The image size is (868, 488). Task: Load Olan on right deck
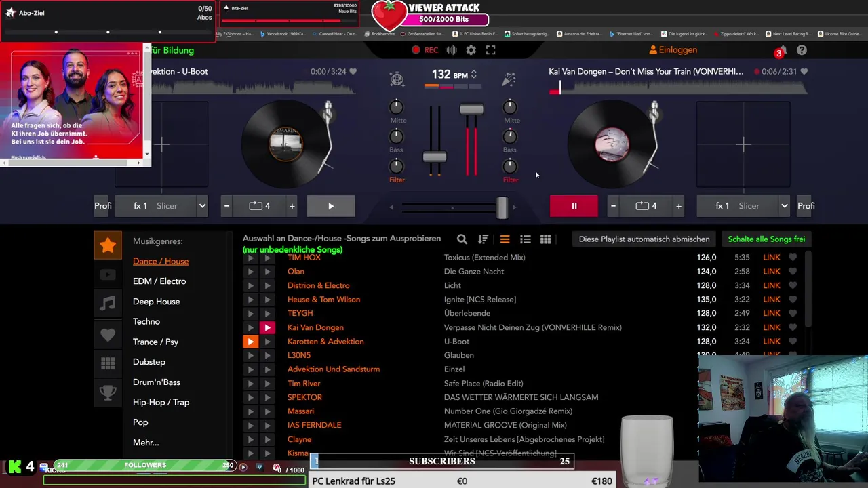(267, 271)
